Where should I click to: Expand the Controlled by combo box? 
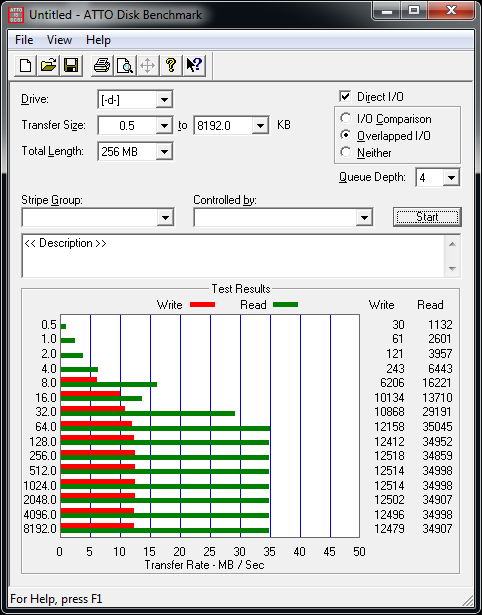click(x=364, y=218)
